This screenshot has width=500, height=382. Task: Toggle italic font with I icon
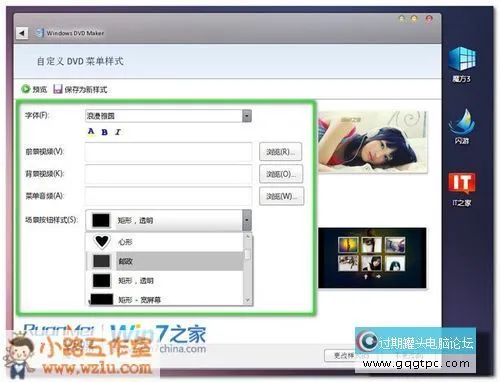(117, 132)
